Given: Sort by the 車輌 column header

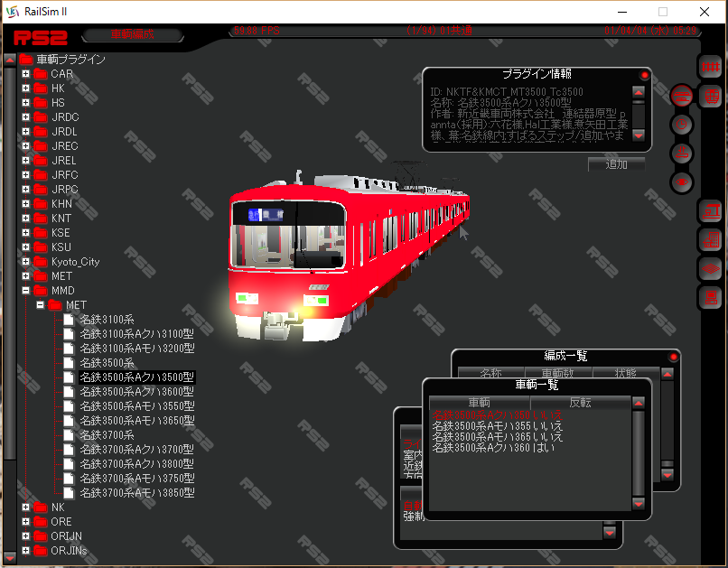Looking at the screenshot, I should [479, 403].
